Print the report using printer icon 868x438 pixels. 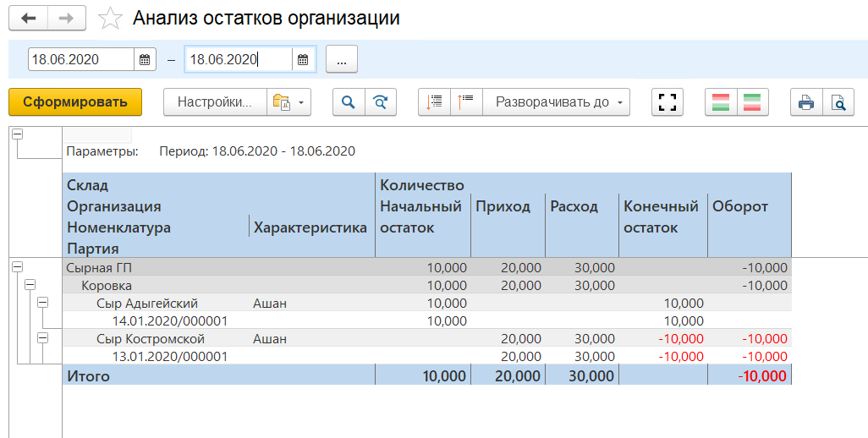tap(806, 102)
